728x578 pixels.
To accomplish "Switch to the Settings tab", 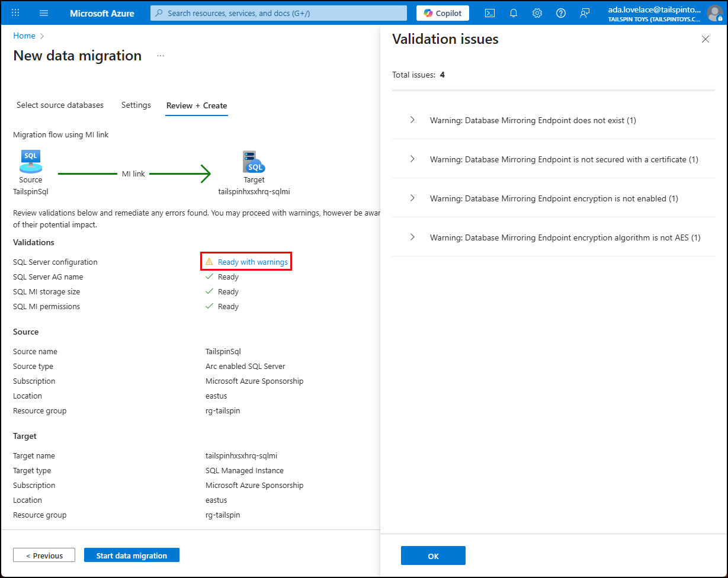I will pyautogui.click(x=136, y=105).
